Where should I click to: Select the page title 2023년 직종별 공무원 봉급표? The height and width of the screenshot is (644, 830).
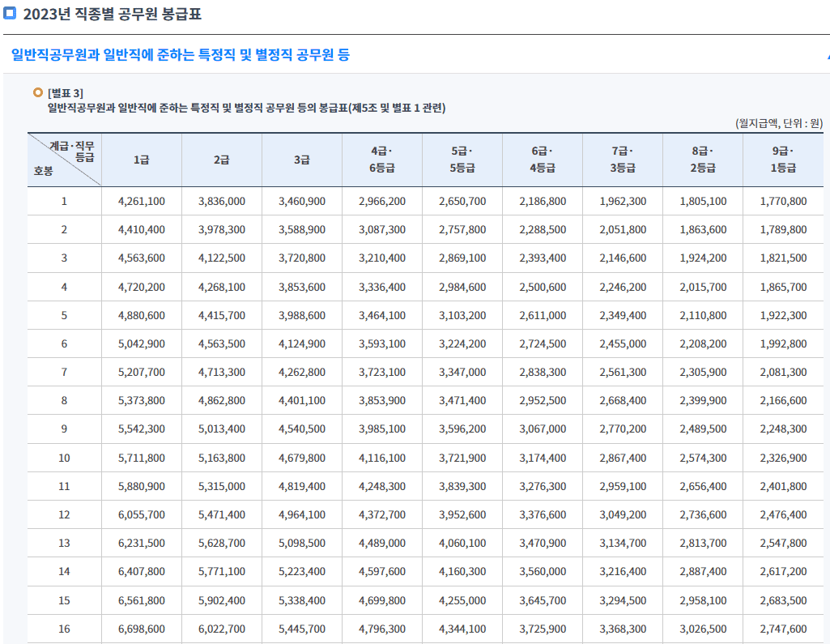[x=113, y=14]
